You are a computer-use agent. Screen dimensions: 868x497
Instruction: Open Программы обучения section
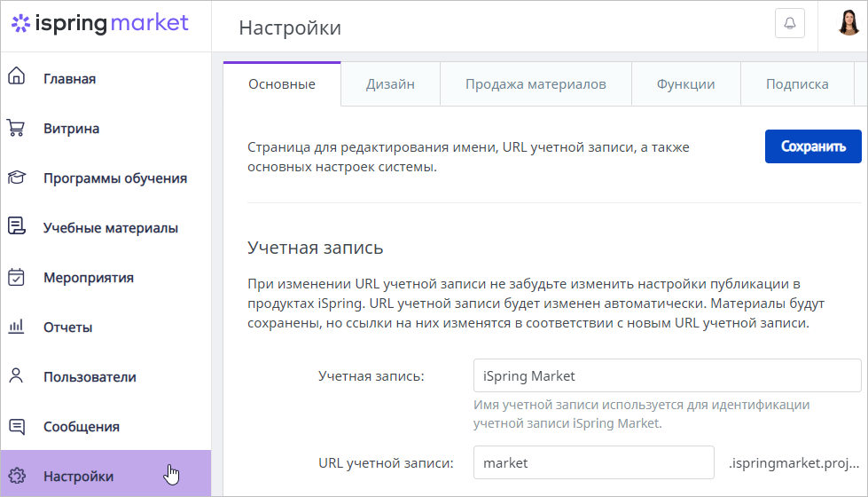point(115,178)
